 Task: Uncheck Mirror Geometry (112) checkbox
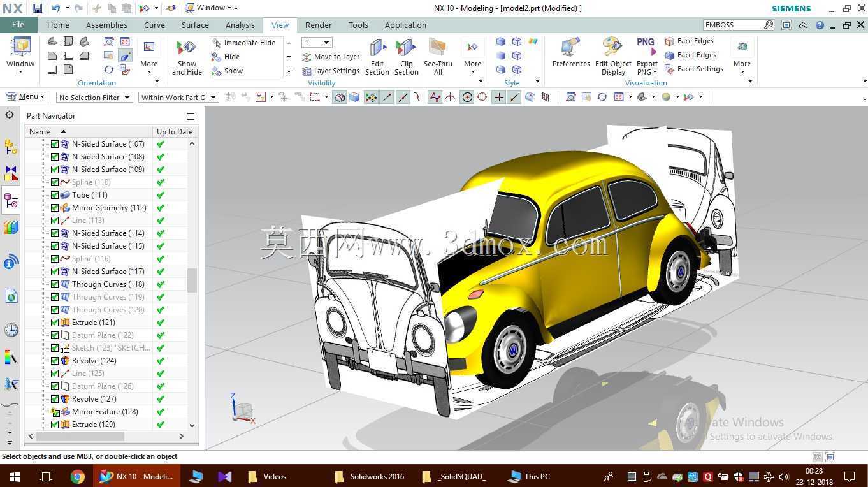pyautogui.click(x=55, y=208)
